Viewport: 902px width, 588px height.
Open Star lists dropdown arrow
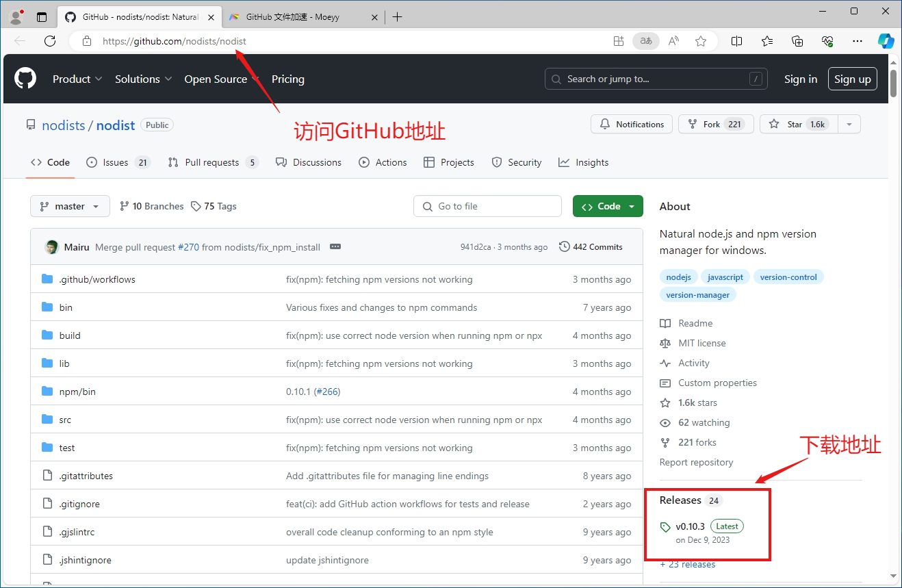click(x=849, y=124)
